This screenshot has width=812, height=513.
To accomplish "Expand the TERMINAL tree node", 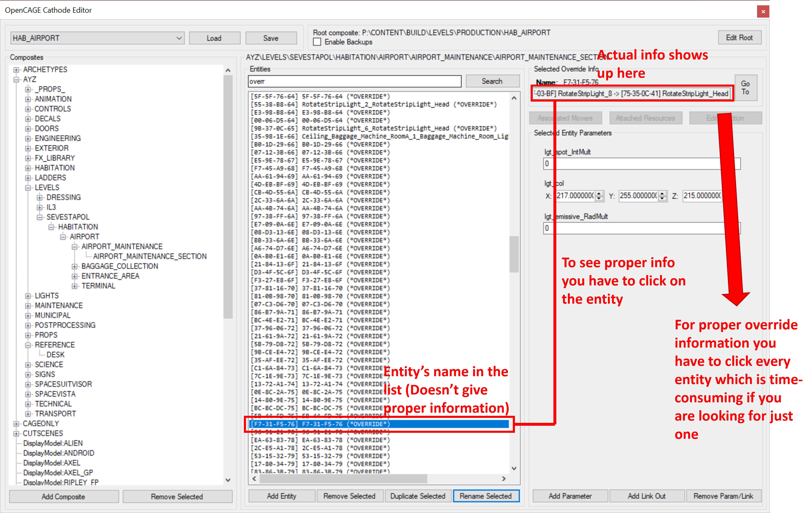I will (76, 286).
